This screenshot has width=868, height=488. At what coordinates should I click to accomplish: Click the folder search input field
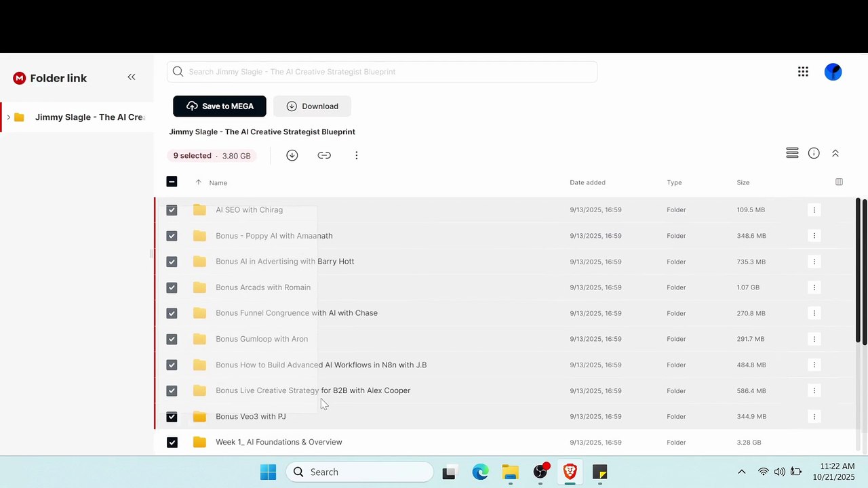pos(382,72)
